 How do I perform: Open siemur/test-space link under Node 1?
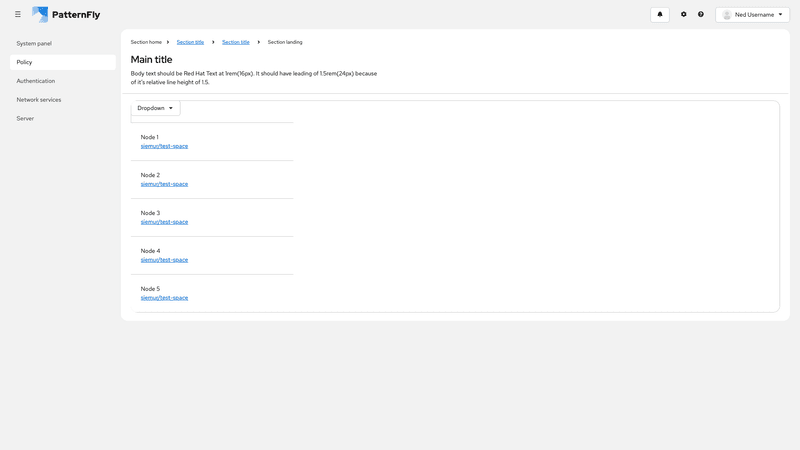coord(164,146)
